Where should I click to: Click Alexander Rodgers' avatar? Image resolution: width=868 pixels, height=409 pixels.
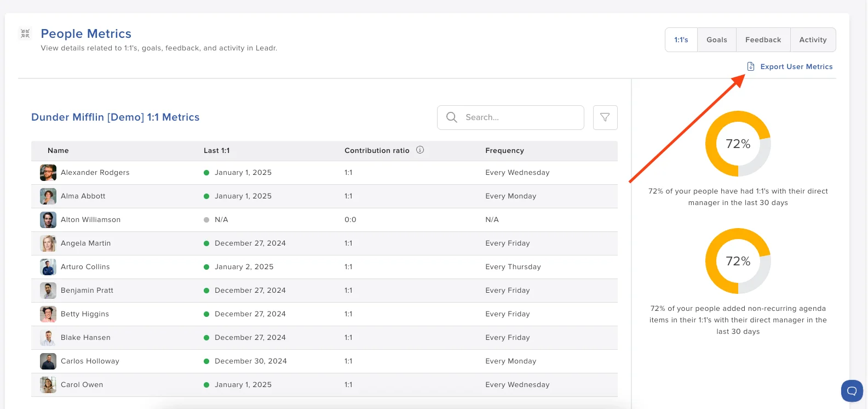point(48,173)
